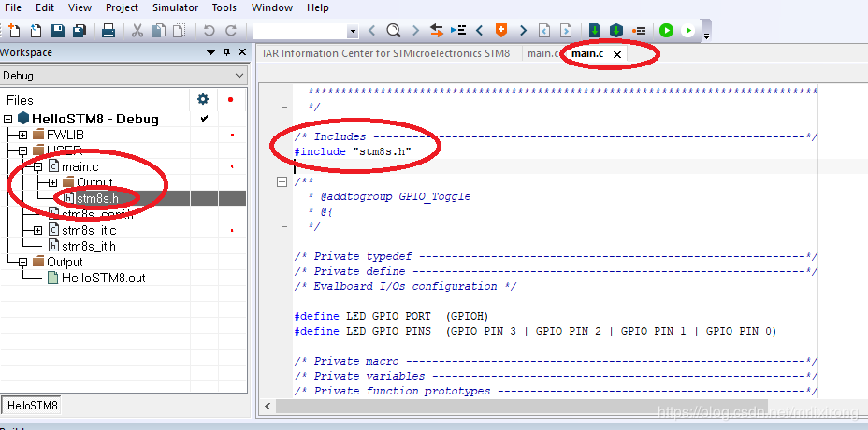
Task: Click the Find magnifier icon
Action: [394, 31]
